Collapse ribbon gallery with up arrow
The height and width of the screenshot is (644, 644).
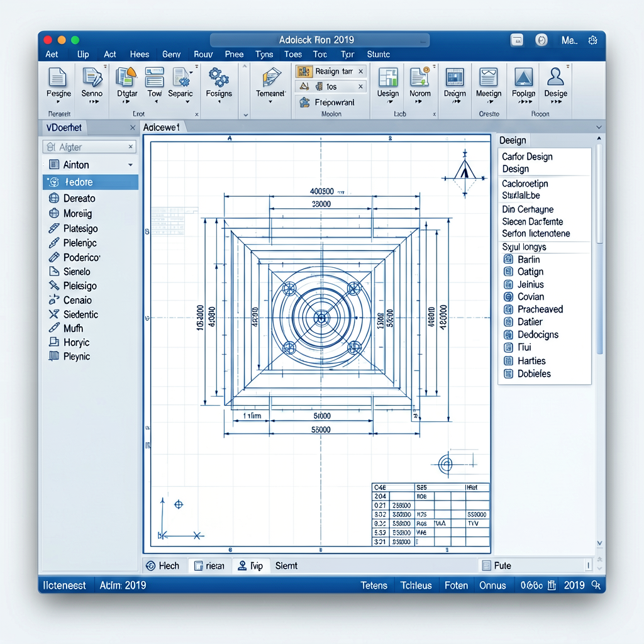pyautogui.click(x=245, y=65)
